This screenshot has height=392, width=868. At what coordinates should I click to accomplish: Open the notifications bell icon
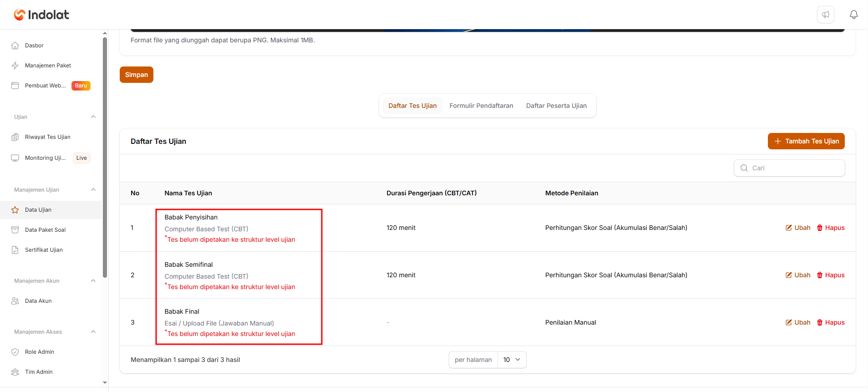854,15
